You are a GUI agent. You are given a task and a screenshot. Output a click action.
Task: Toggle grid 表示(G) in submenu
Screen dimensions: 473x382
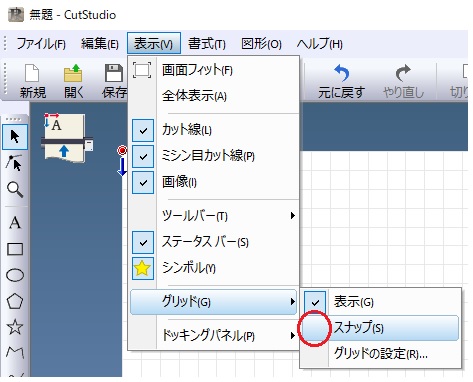pyautogui.click(x=315, y=302)
